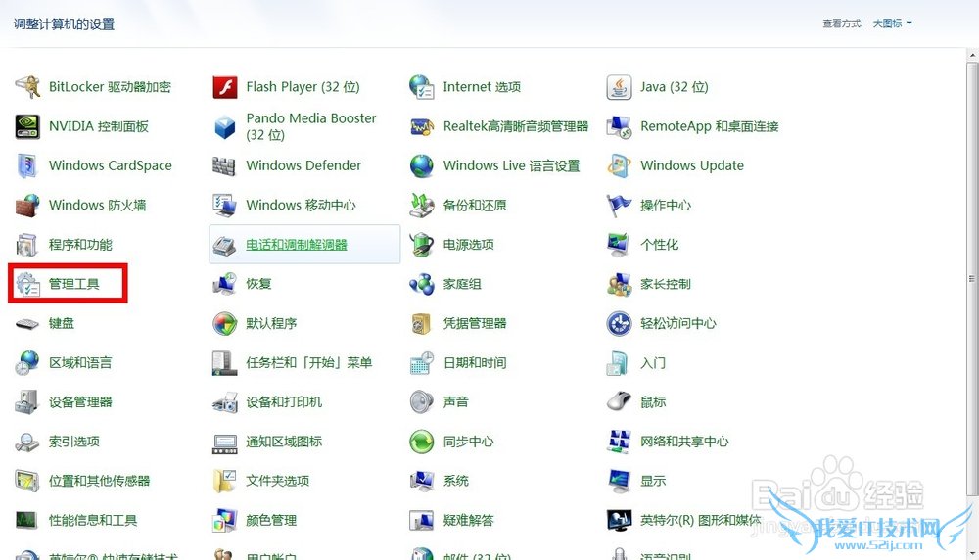
Task: Open Windows CardSpace icon
Action: point(27,165)
